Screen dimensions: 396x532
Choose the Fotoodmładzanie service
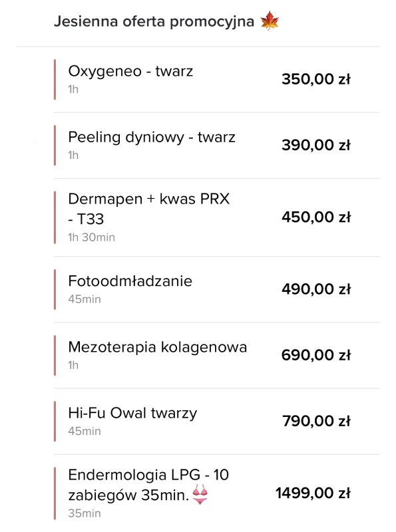tap(216, 289)
